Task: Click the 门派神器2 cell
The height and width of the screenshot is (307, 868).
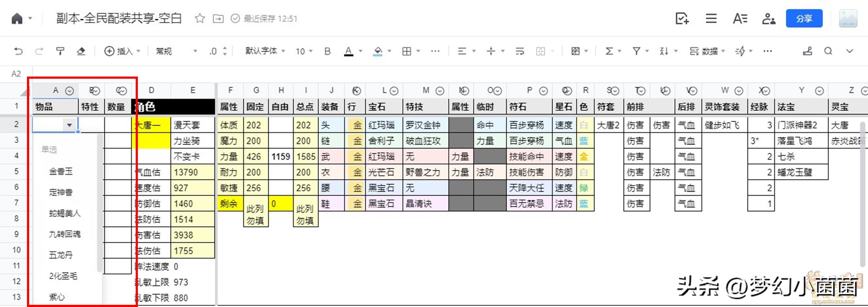Action: point(801,125)
